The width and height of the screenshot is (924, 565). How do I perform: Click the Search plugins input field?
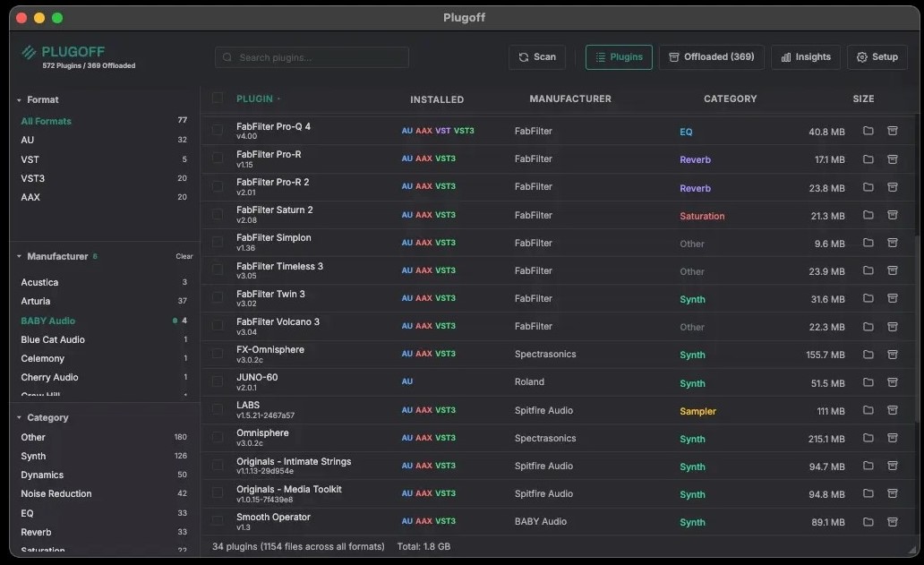tap(312, 57)
